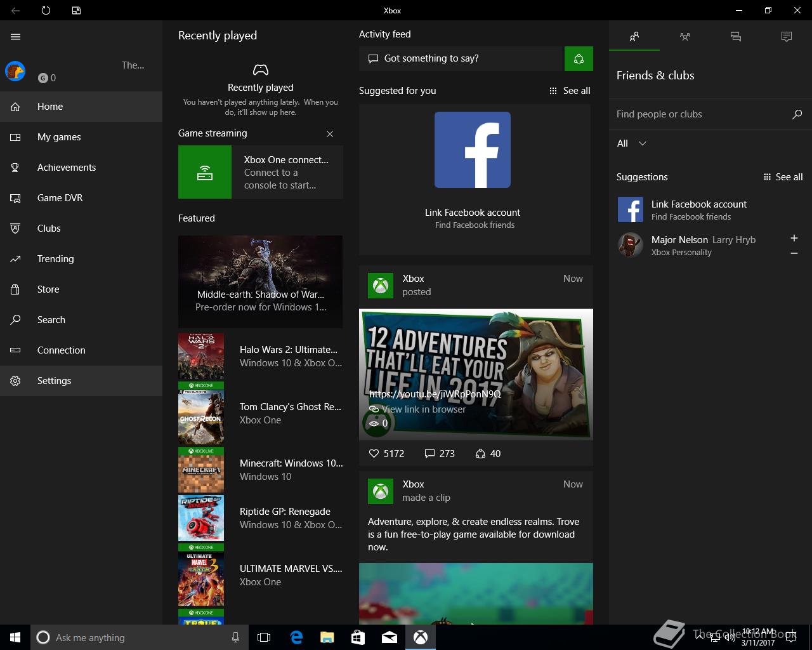Open Middle-earth: Shadow of War featured banner
812x650 pixels.
coord(260,282)
